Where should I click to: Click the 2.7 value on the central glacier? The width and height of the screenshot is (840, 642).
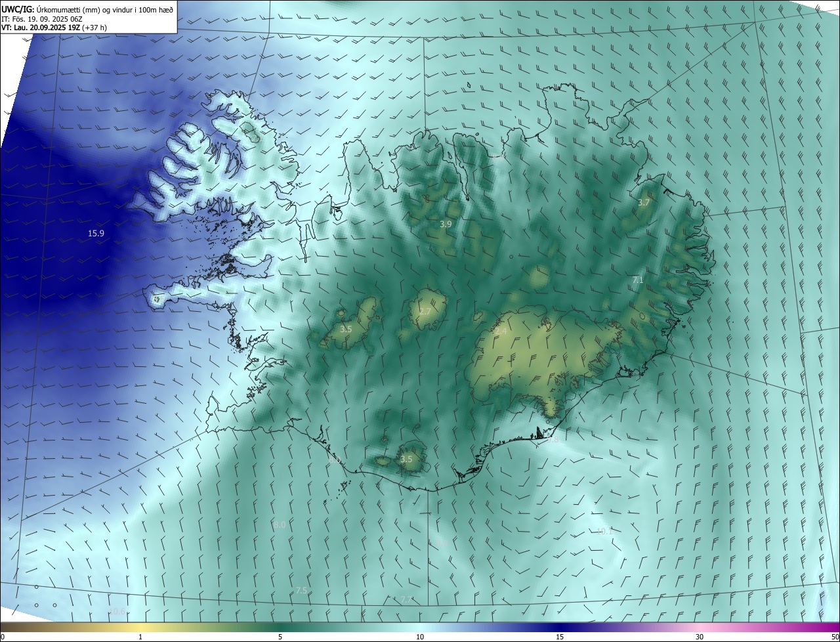[425, 311]
